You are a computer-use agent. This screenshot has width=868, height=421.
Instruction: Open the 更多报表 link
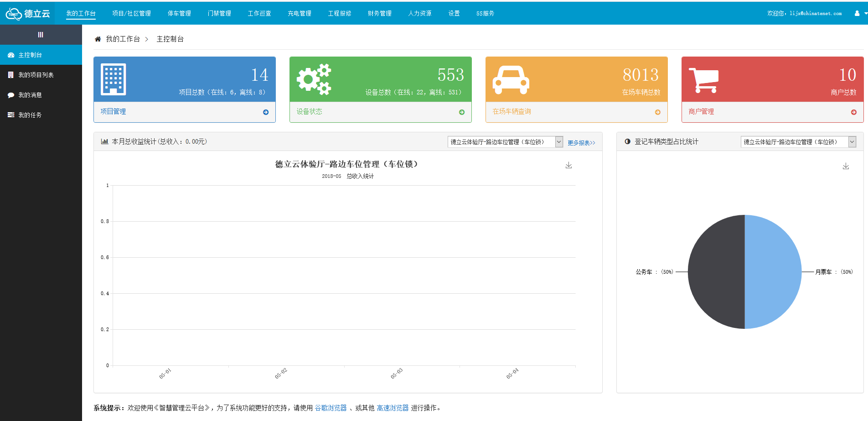pos(581,142)
